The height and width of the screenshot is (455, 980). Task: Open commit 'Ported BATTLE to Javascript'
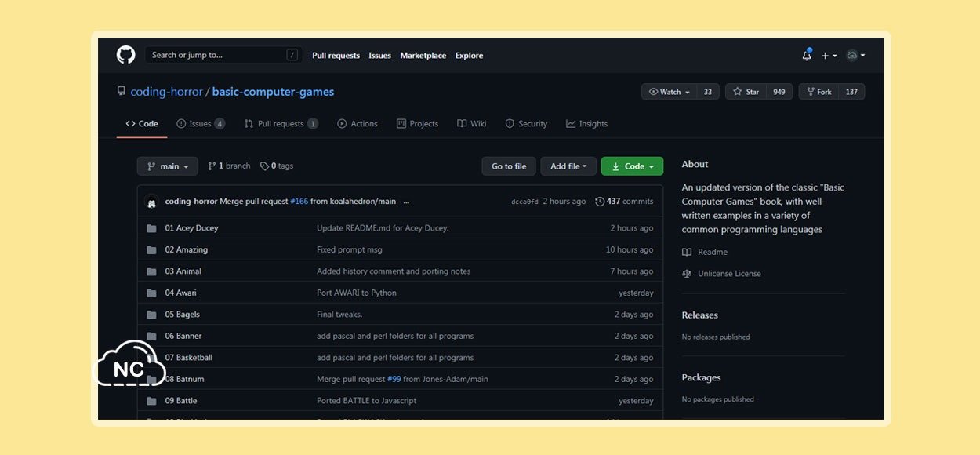pyautogui.click(x=366, y=401)
